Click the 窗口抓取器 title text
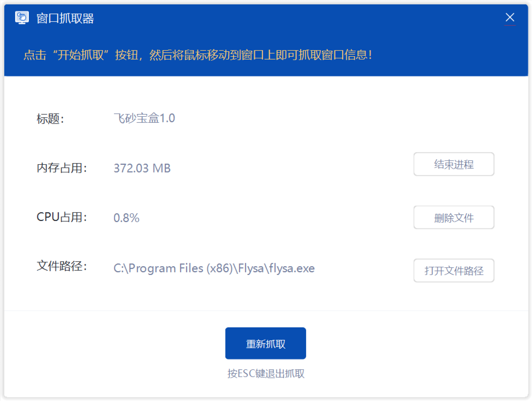The height and width of the screenshot is (401, 532). pyautogui.click(x=65, y=19)
